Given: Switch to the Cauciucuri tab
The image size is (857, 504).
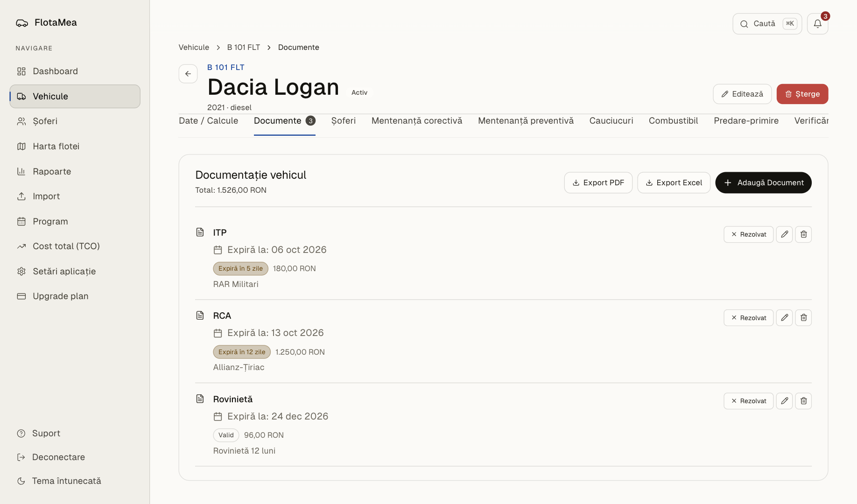Looking at the screenshot, I should click(x=611, y=121).
